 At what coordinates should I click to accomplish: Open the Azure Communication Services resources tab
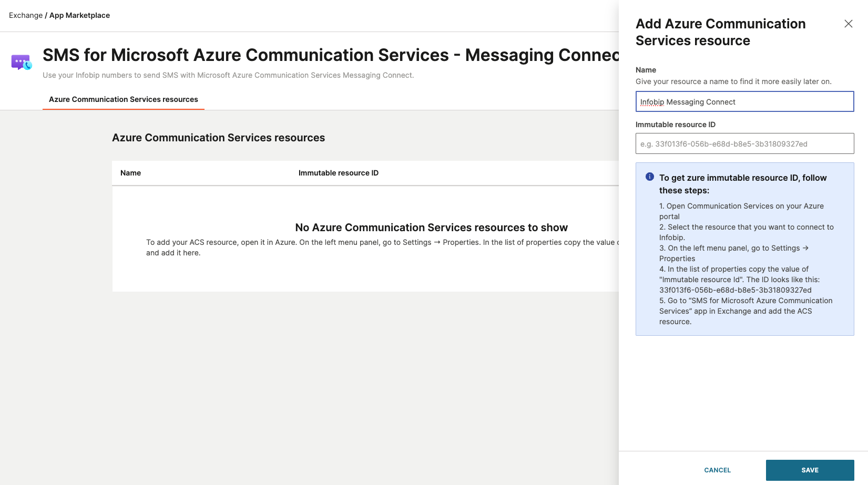(x=124, y=99)
